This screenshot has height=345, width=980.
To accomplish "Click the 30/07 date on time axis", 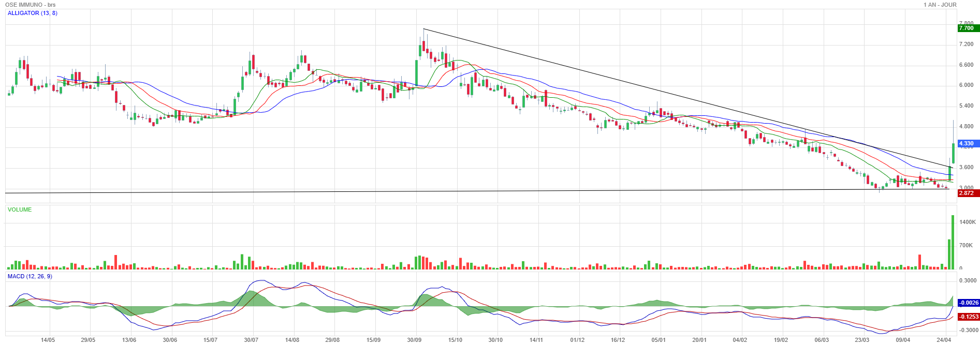I will (251, 340).
